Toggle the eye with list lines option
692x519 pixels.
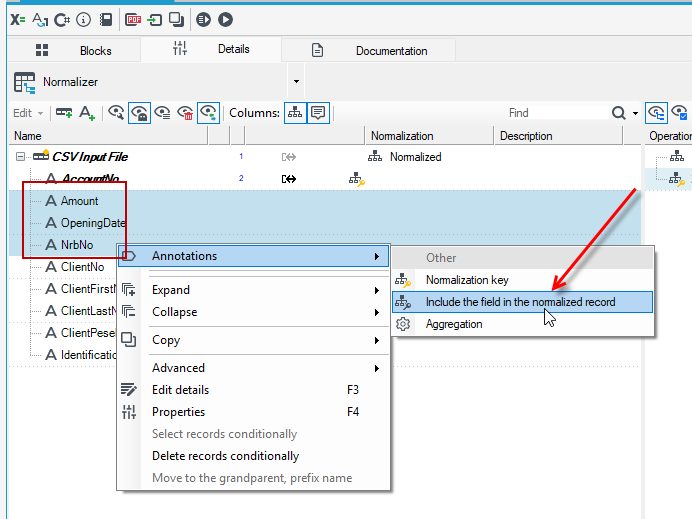(162, 113)
